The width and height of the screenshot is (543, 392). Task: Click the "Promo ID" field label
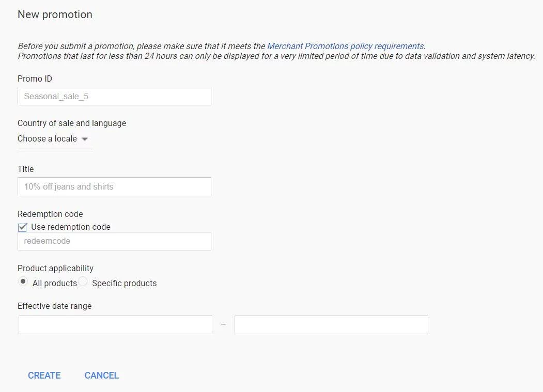tap(35, 79)
